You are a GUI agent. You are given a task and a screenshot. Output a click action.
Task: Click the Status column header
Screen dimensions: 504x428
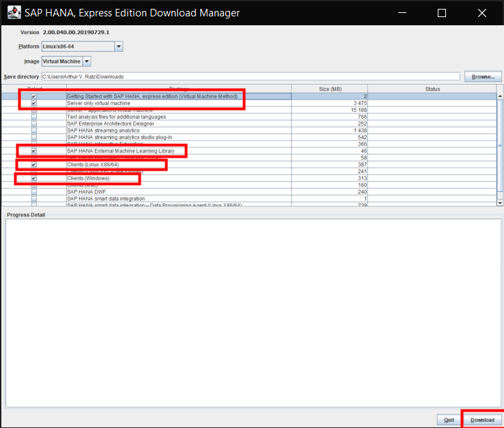tap(432, 89)
